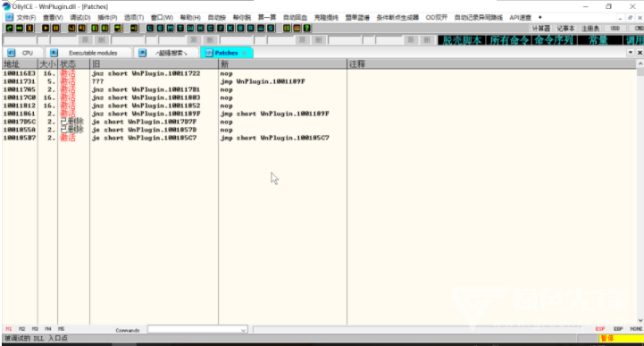Open the Commands combo box dropdown arrow
644x346 pixels.
click(x=243, y=330)
